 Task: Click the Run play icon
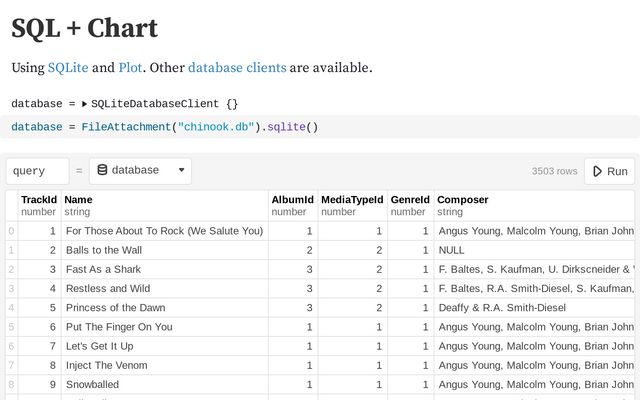point(598,171)
